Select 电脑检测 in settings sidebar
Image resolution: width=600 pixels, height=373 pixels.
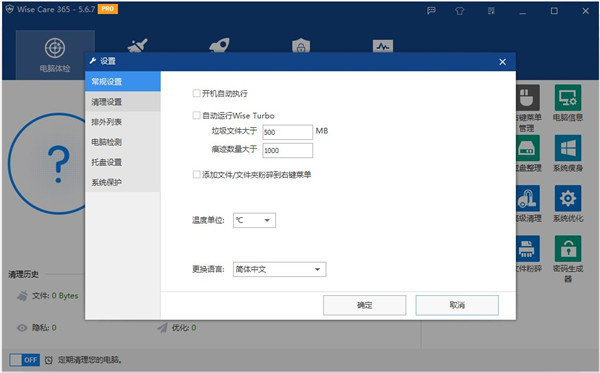123,142
